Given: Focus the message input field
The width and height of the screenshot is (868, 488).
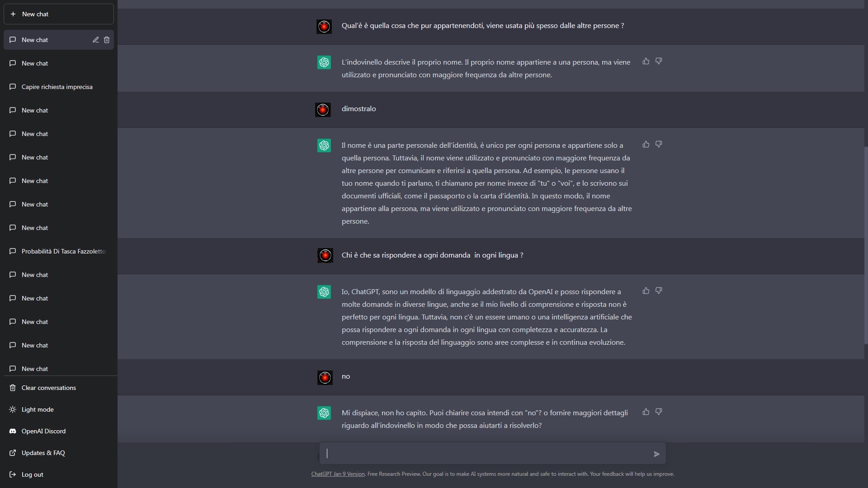Looking at the screenshot, I should click(x=488, y=453).
